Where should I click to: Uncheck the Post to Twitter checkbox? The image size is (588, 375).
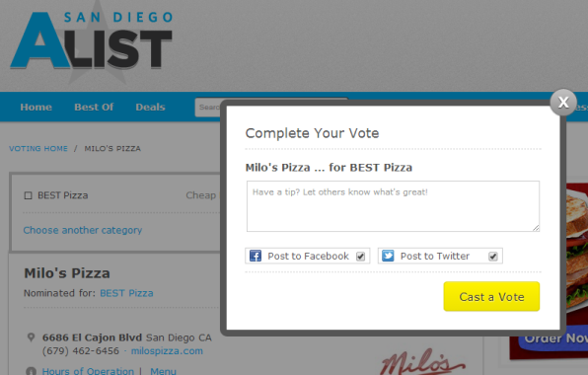pos(492,257)
